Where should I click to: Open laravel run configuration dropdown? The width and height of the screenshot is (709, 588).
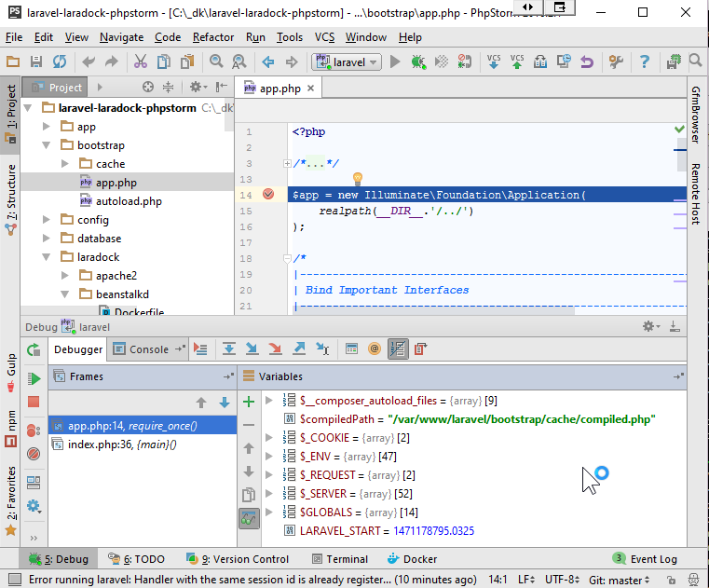coord(347,62)
